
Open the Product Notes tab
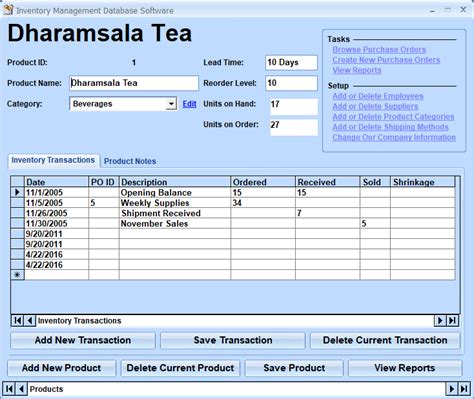click(130, 161)
